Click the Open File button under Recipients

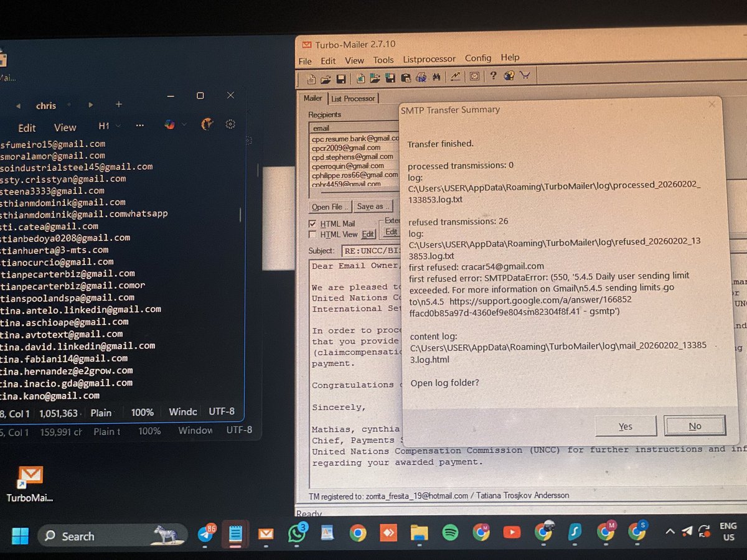[x=331, y=207]
